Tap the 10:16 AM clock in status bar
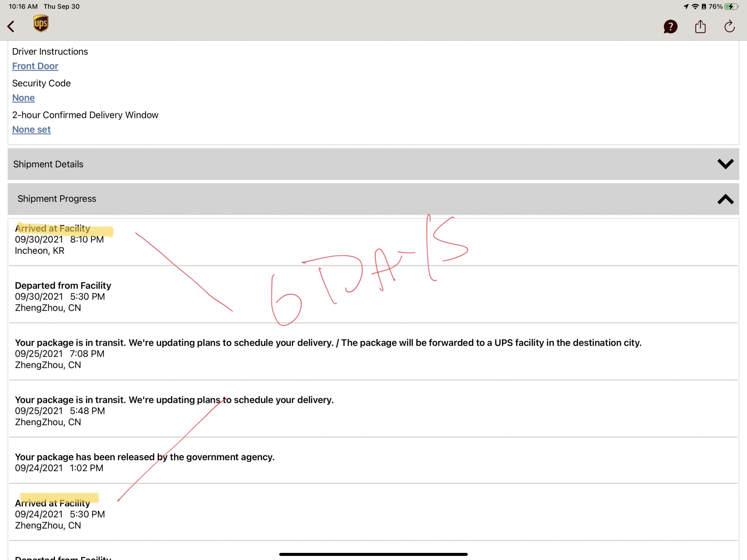This screenshot has height=560, width=747. pos(23,6)
